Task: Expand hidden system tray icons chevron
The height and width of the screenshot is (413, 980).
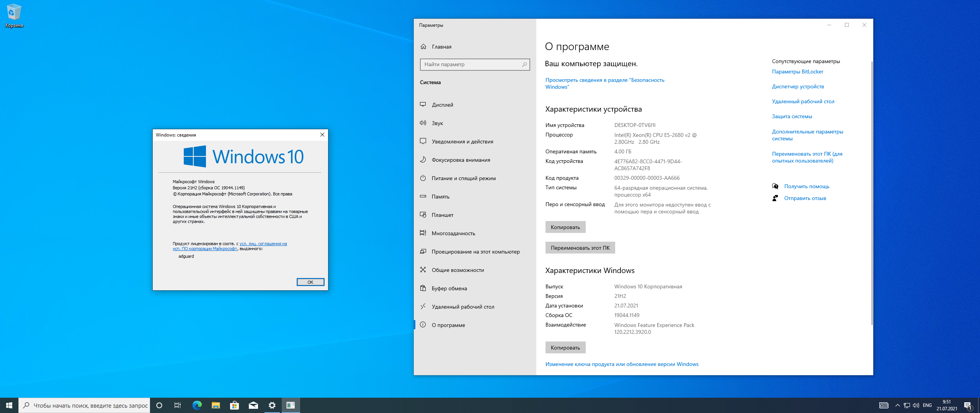Action: pos(897,405)
